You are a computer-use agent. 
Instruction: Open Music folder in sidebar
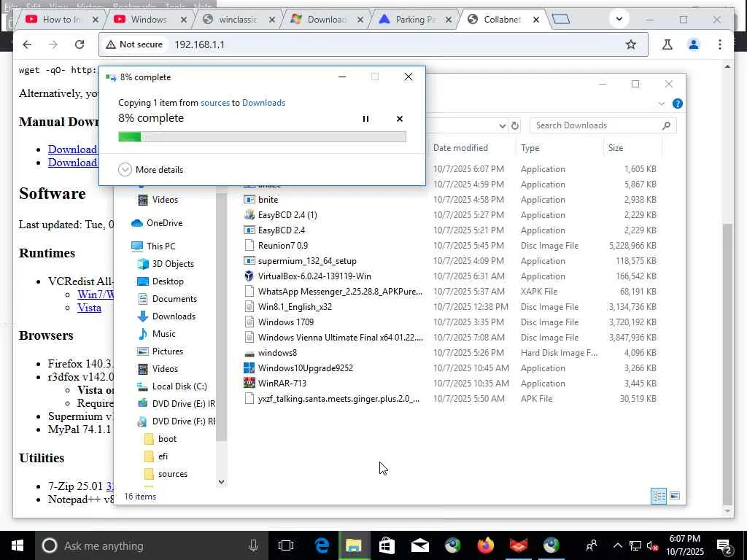(x=163, y=334)
